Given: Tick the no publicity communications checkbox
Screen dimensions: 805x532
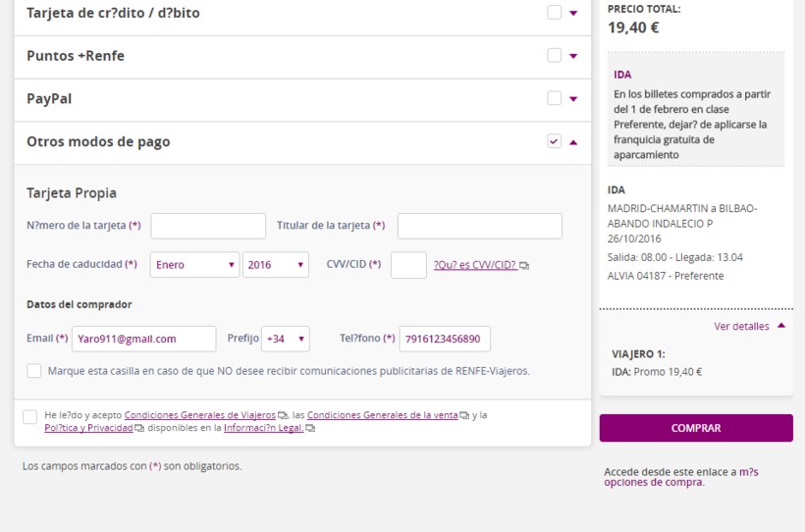Looking at the screenshot, I should (x=34, y=371).
